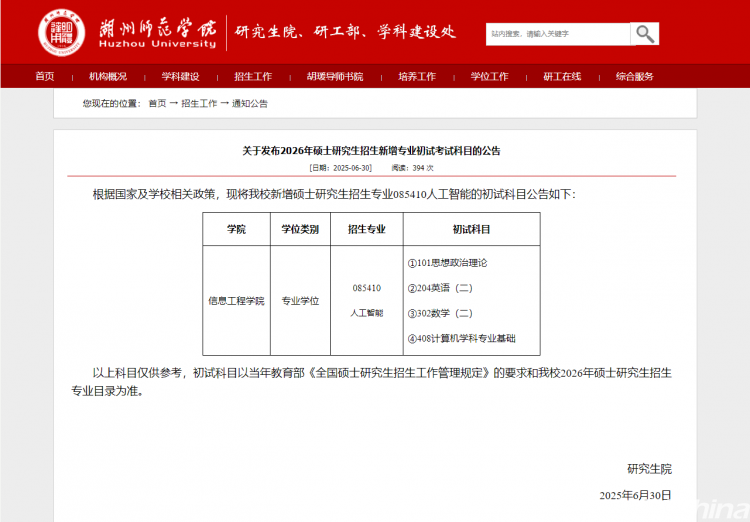Click the 人工智能 text in table
The width and height of the screenshot is (750, 522).
[x=367, y=313]
